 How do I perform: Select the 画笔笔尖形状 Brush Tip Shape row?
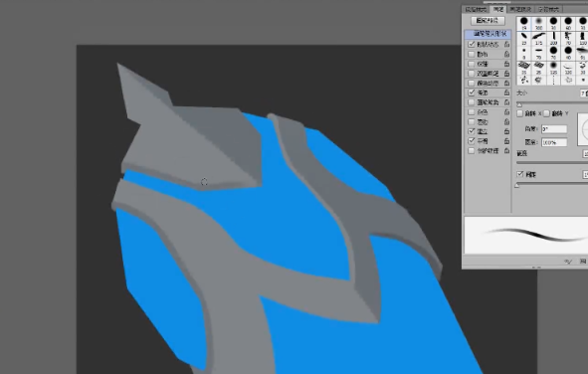click(x=488, y=34)
